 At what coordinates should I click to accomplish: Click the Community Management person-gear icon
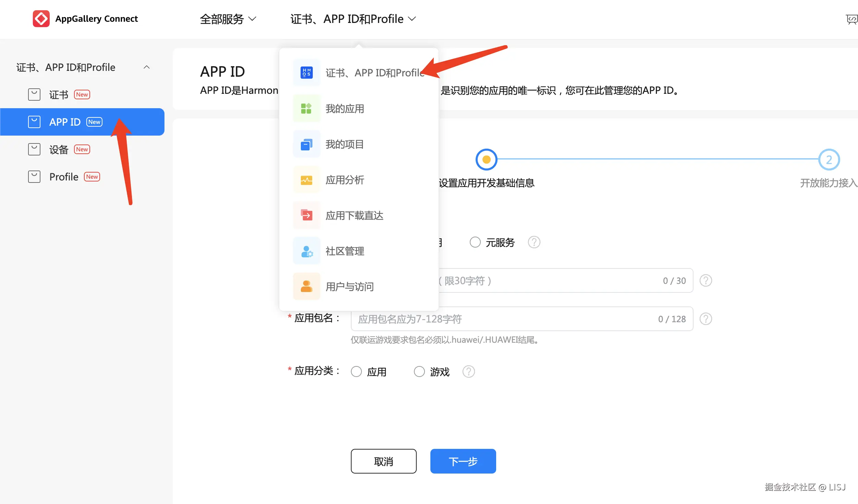tap(306, 251)
